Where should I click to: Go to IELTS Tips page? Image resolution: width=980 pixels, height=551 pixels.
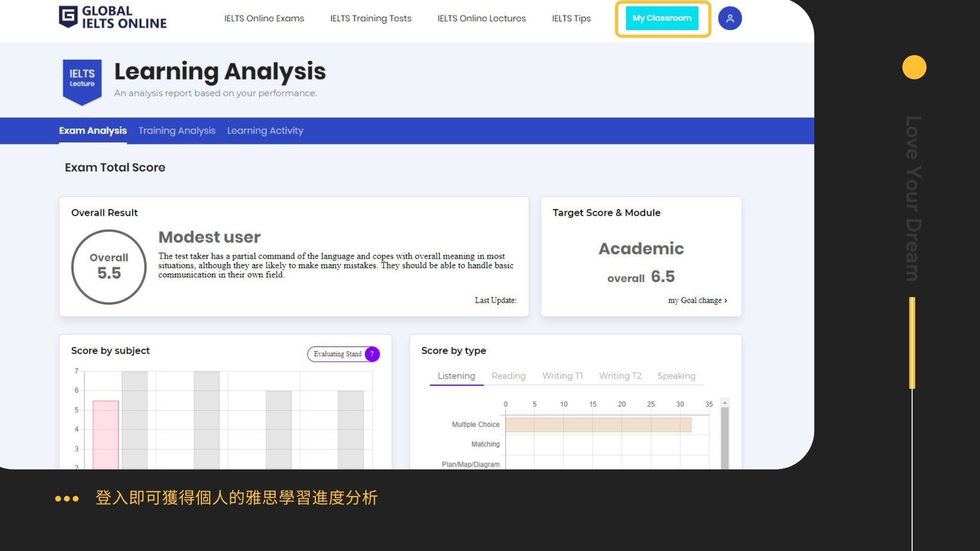pyautogui.click(x=571, y=18)
